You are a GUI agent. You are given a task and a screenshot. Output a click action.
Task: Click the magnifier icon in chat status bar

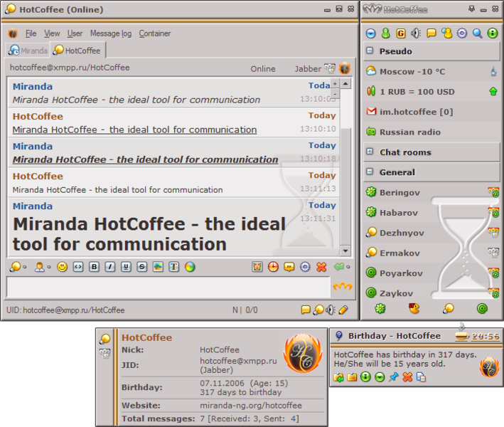click(318, 310)
